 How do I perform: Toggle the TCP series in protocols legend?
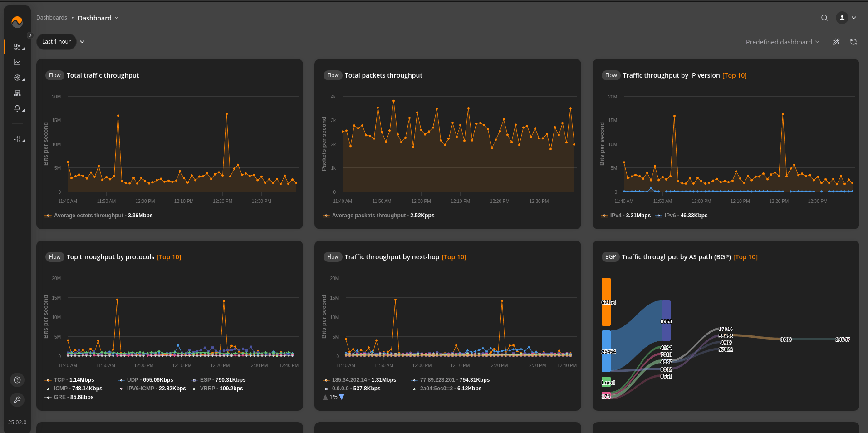pyautogui.click(x=69, y=380)
